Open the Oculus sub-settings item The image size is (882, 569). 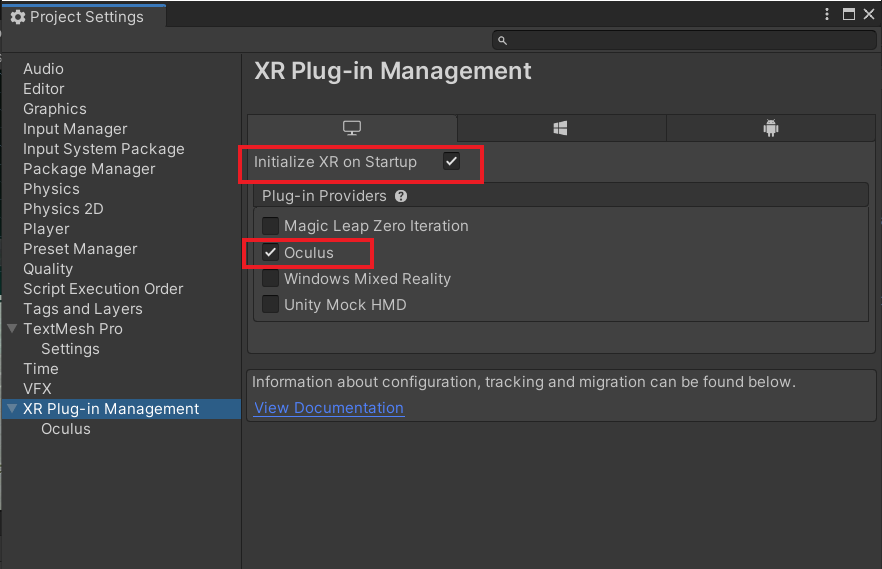66,428
